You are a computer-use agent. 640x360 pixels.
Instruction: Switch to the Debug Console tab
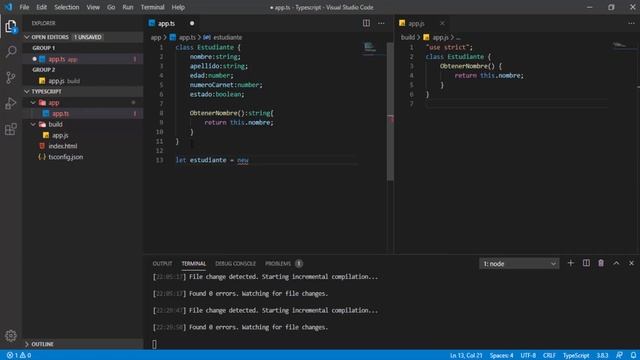[236, 264]
